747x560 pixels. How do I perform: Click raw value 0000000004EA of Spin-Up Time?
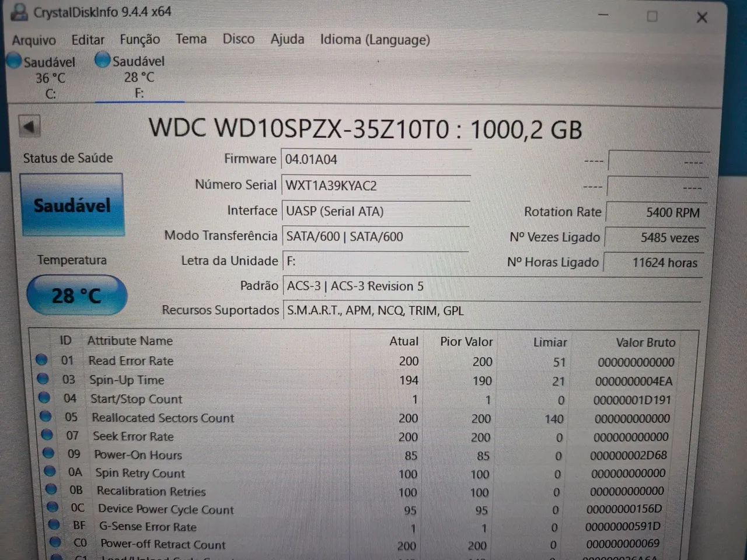coord(634,381)
